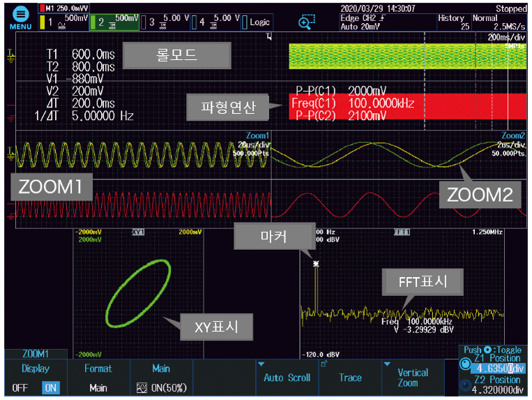Toggle channel 4 at 5.00 V
Image resolution: width=532 pixels, height=400 pixels.
pos(215,22)
